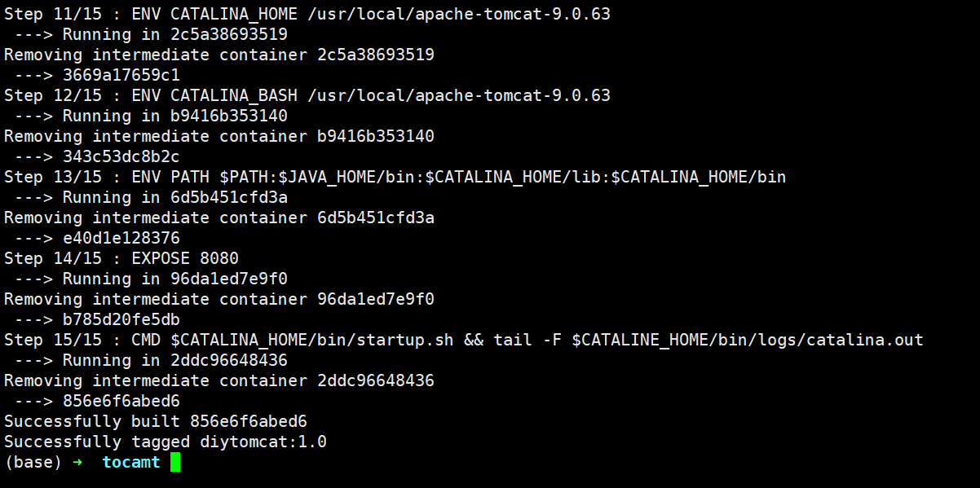Click the '(base)' conda environment indicator
The height and width of the screenshot is (488, 980).
tap(33, 463)
